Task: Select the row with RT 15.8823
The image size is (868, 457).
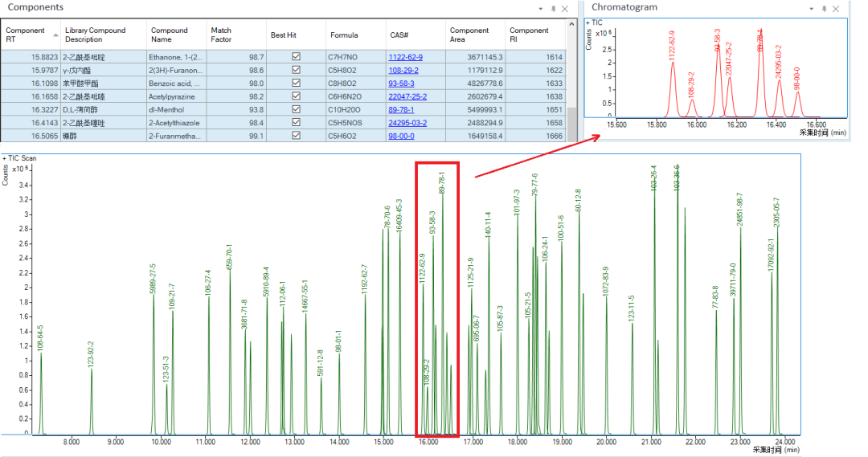Action: coord(284,57)
